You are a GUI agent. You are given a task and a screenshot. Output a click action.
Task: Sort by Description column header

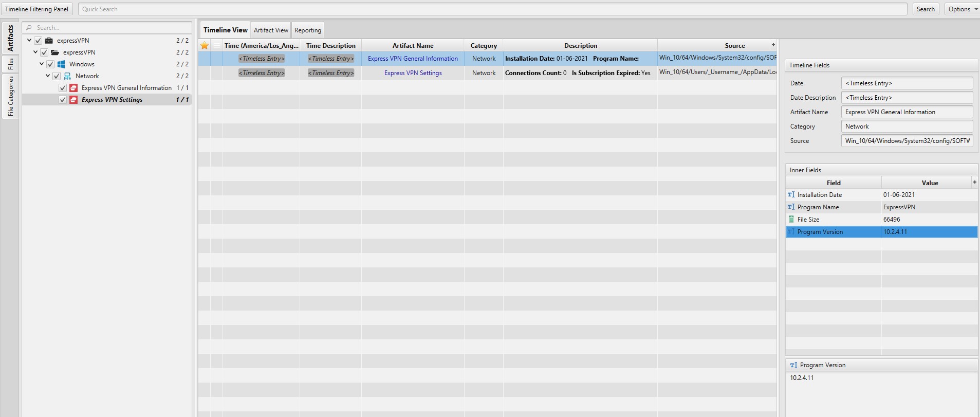(580, 45)
